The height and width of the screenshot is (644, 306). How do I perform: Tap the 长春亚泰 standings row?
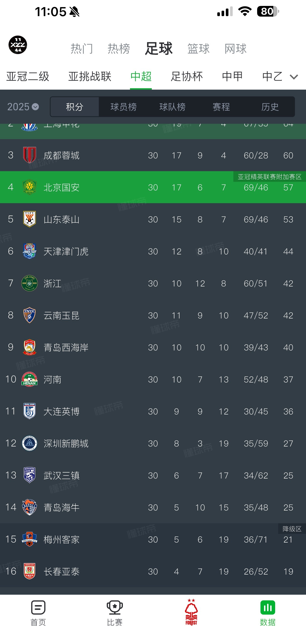pos(153,571)
